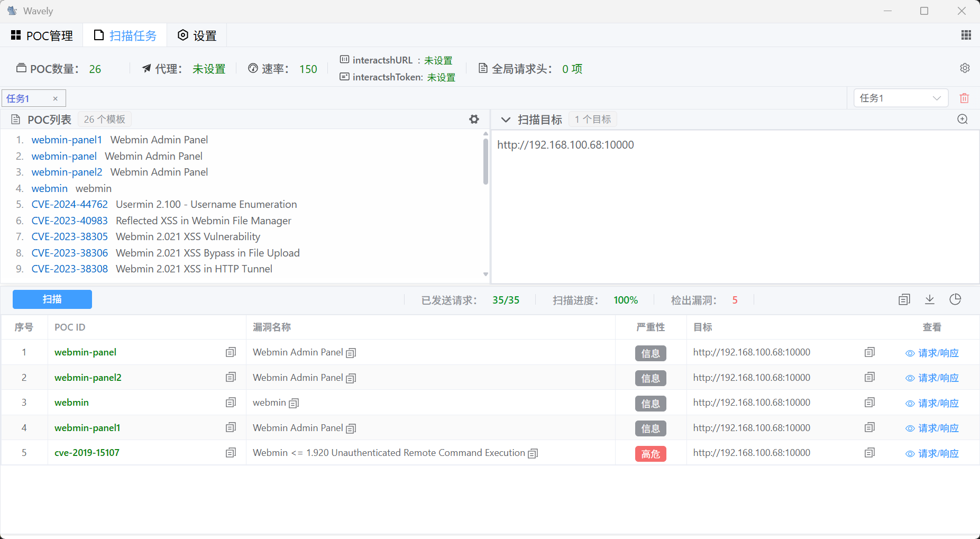This screenshot has width=980, height=539.
Task: Copy POC ID of webmin-panel2 result row
Action: 231,377
